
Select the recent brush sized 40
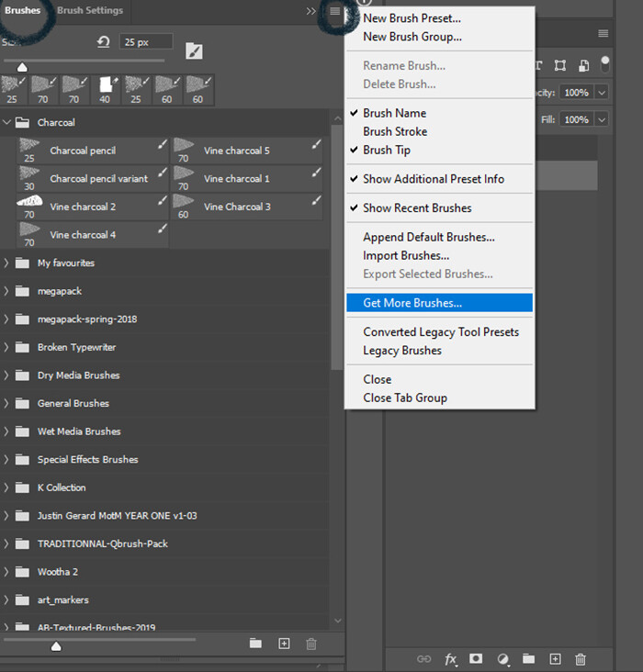point(105,90)
